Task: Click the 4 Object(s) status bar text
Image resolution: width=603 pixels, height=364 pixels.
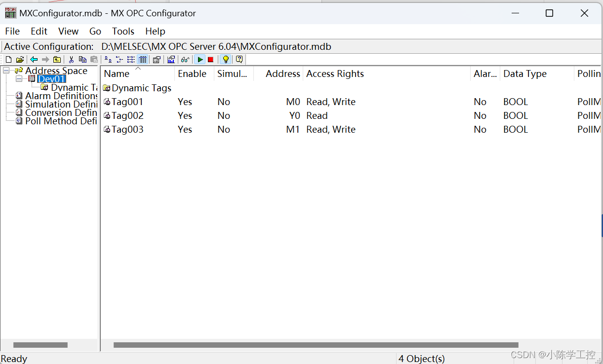Action: (422, 359)
